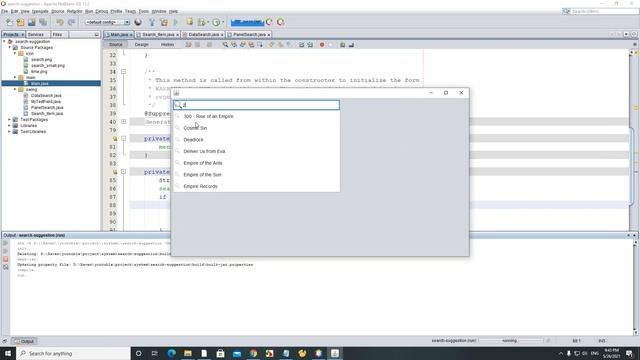Open the Debug menu
Screen dimensions: 640x360
click(x=102, y=11)
